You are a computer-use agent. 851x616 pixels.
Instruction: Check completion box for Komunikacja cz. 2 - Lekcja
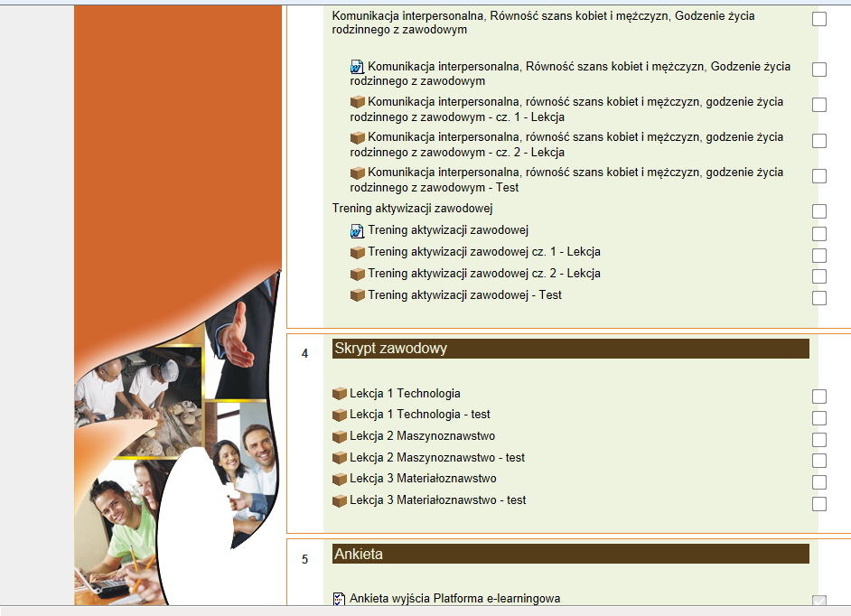tap(819, 141)
